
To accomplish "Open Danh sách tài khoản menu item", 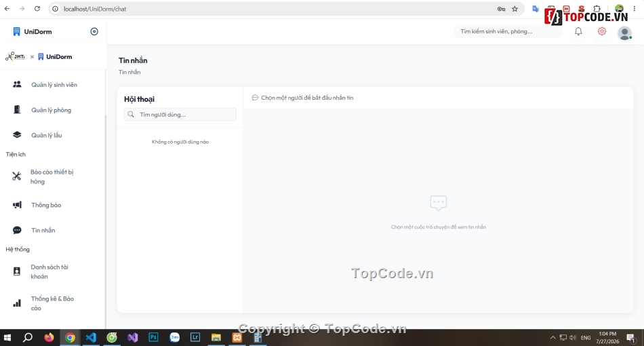I will [x=49, y=271].
